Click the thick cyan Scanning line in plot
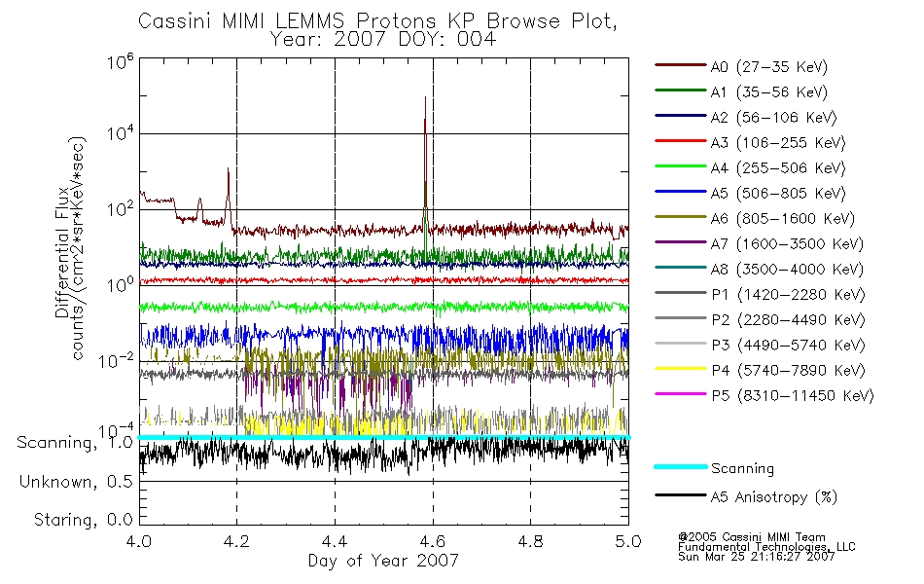 (383, 437)
